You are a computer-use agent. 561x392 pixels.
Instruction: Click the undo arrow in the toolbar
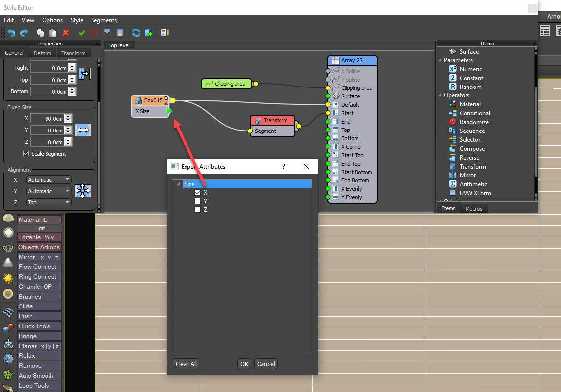pyautogui.click(x=11, y=33)
